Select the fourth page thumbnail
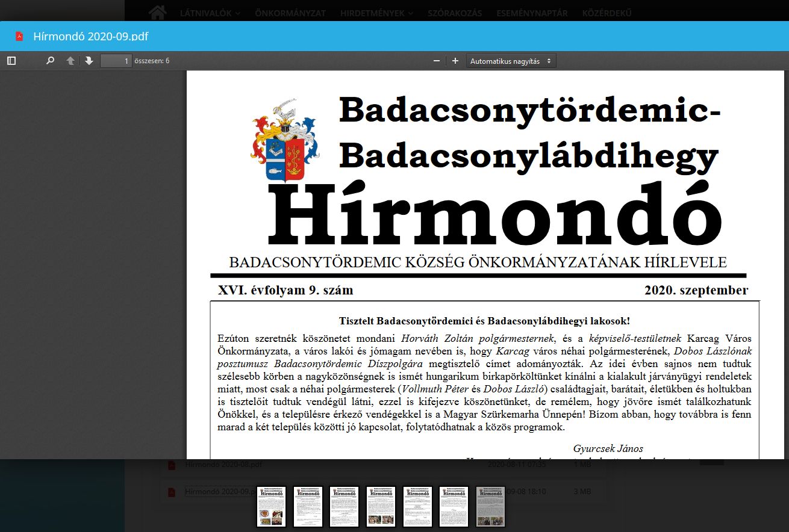Screen dimensions: 789x532 pyautogui.click(x=381, y=507)
